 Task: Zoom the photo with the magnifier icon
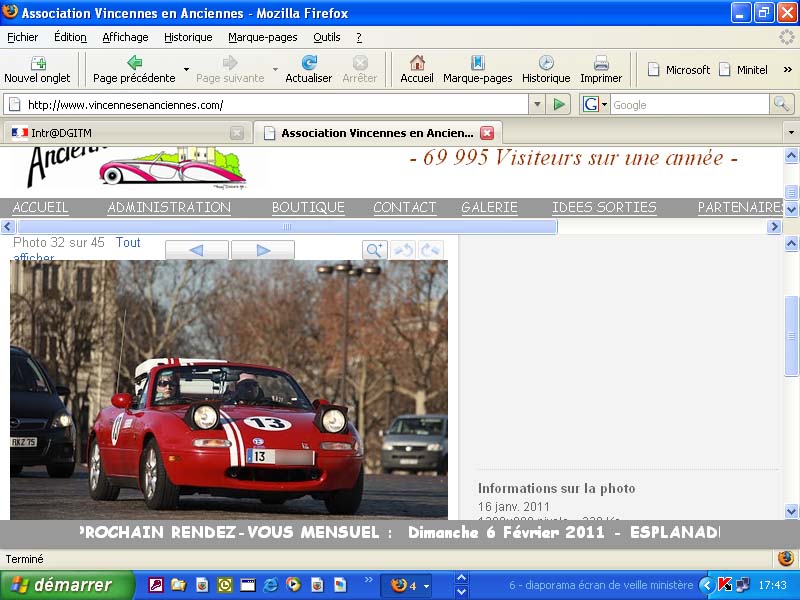(x=375, y=250)
